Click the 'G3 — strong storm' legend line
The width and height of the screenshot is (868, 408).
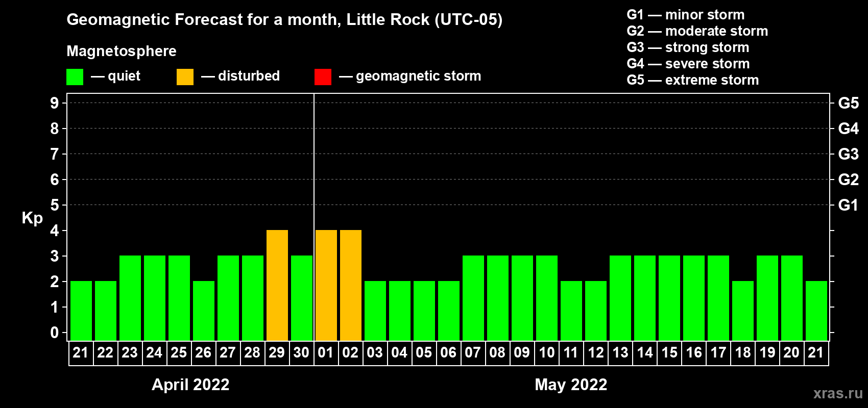coord(688,47)
